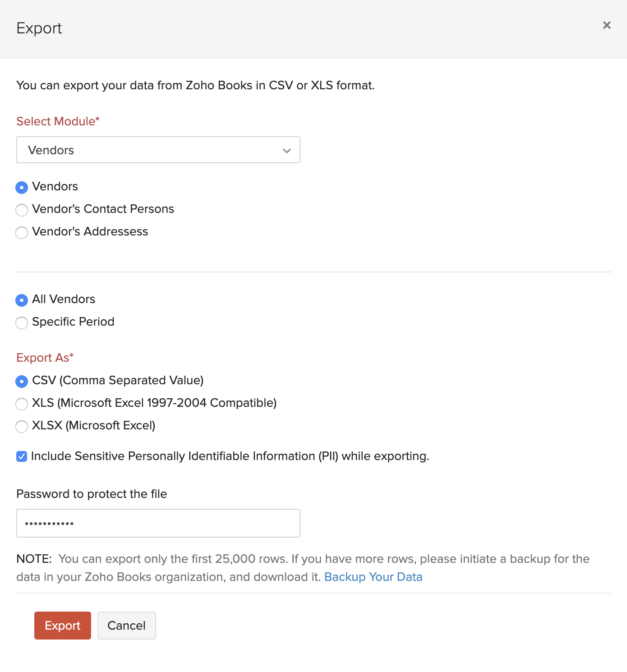The height and width of the screenshot is (672, 627).
Task: Cancel the export operation
Action: coord(126,626)
